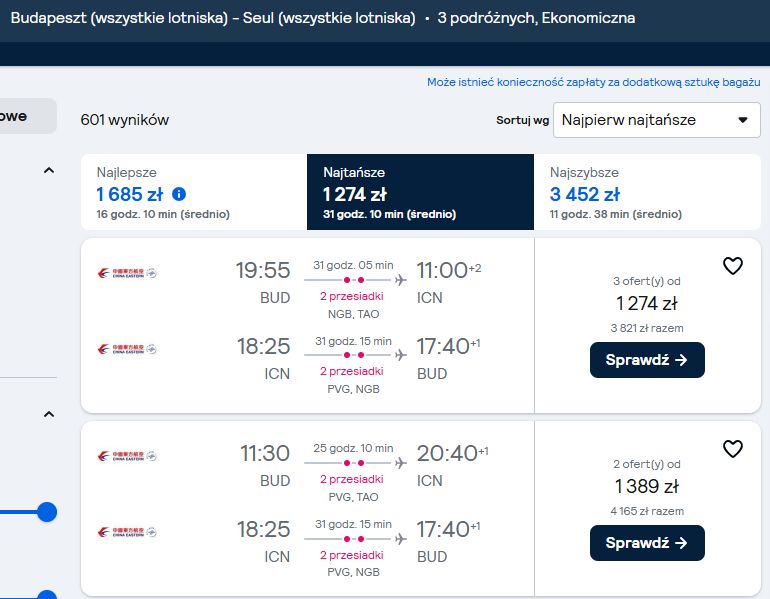Click 2 przesiadki NGB, TAO stopover text
Screen dimensions: 770x599
pyautogui.click(x=352, y=305)
